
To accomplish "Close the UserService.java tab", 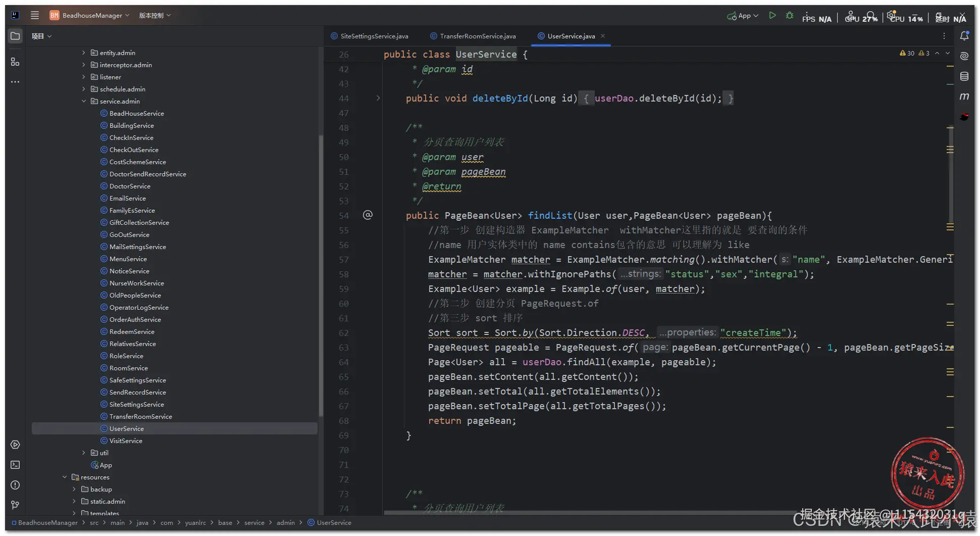I will click(603, 36).
